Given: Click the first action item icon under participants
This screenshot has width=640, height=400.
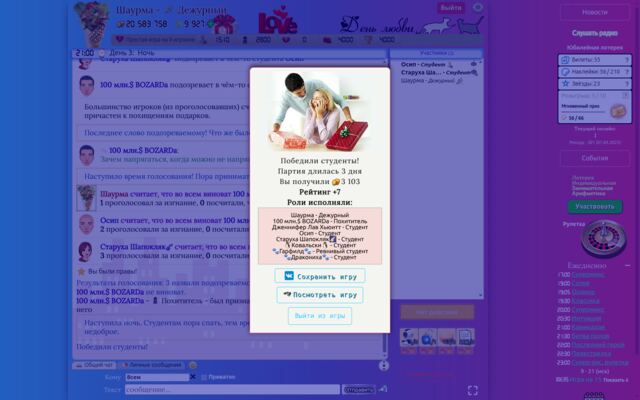Looking at the screenshot, I should 409,338.
